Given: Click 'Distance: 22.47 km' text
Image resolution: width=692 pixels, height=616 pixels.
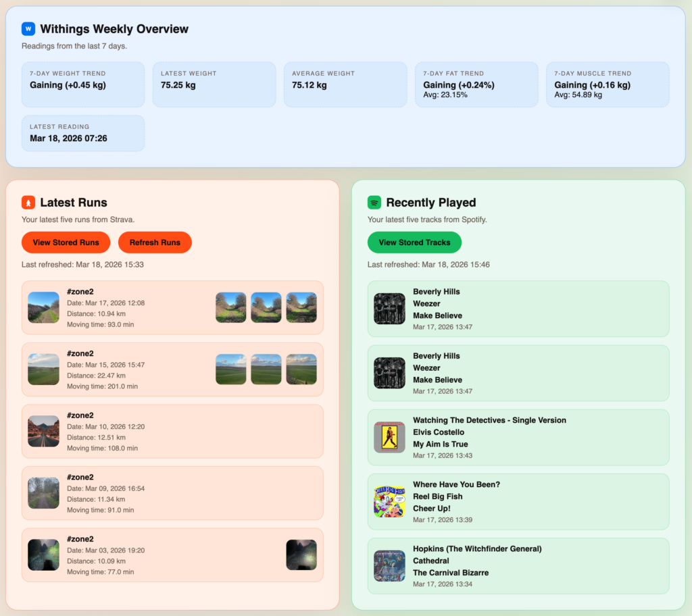Looking at the screenshot, I should pyautogui.click(x=96, y=376).
